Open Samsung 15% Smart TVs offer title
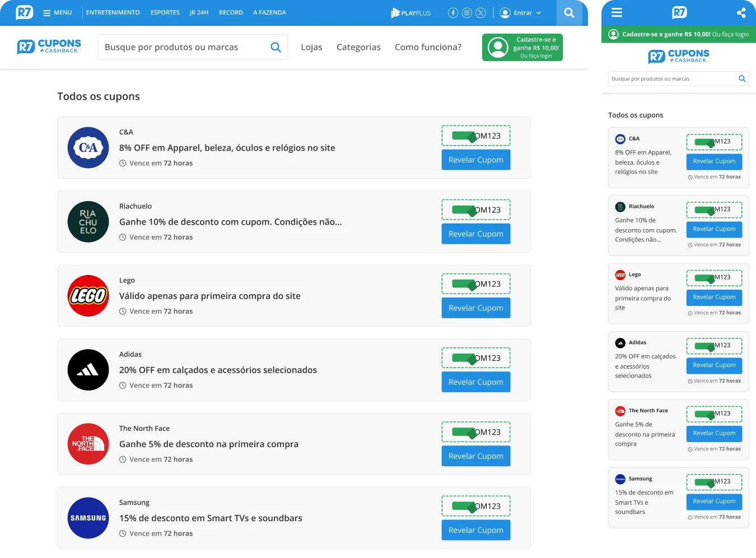 point(211,518)
